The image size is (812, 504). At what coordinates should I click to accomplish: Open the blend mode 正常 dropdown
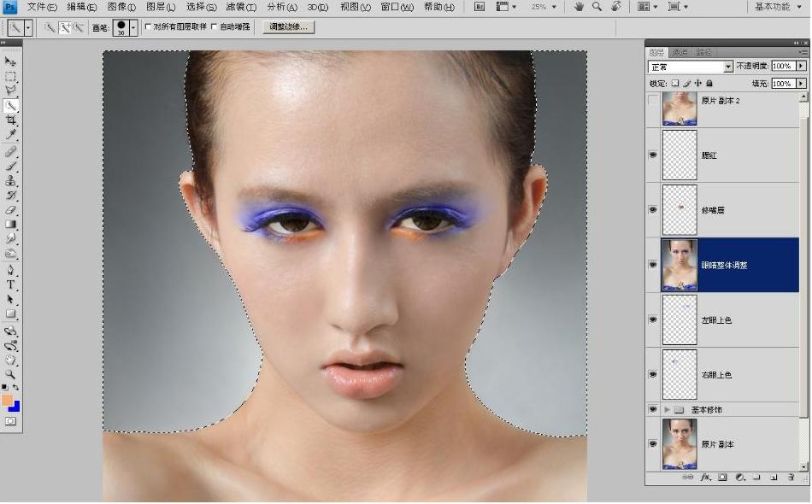[691, 67]
